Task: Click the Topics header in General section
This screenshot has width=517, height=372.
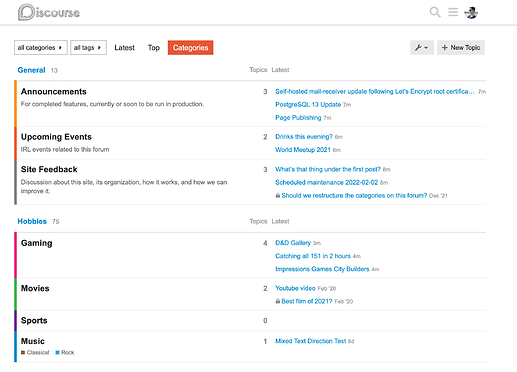Action: click(258, 70)
